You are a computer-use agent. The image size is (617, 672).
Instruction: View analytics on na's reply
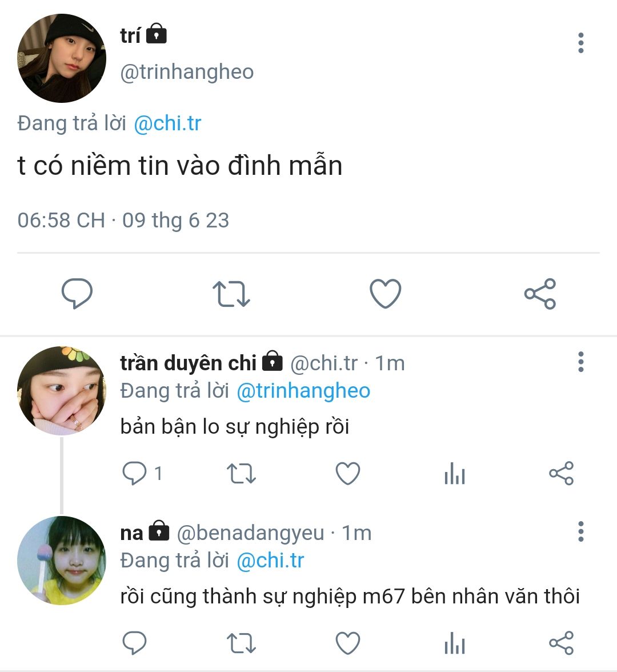(455, 643)
